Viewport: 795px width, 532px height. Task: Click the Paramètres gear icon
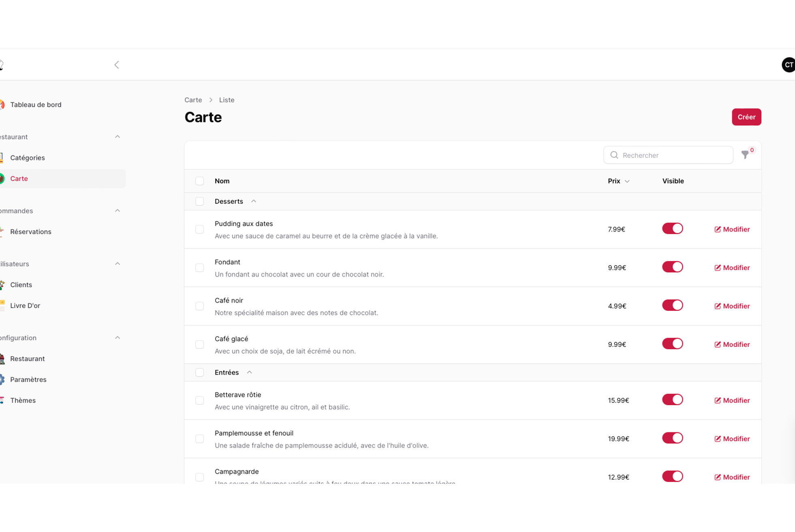2,379
